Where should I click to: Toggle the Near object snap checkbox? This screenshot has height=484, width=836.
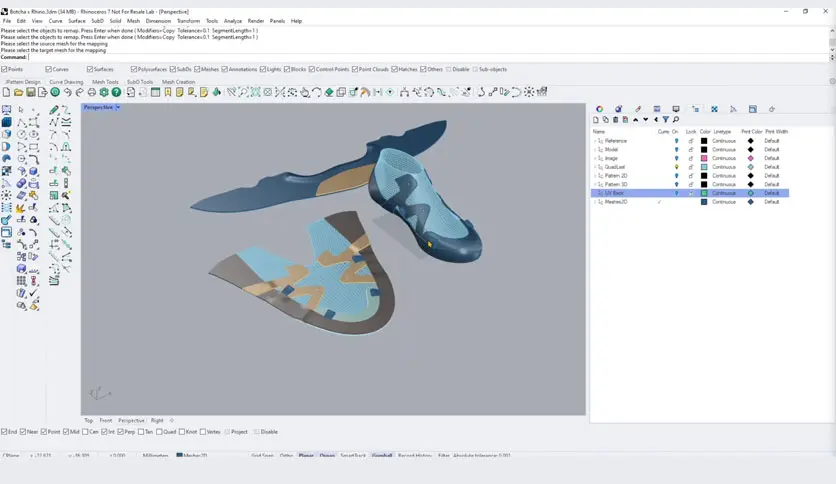pyautogui.click(x=23, y=432)
